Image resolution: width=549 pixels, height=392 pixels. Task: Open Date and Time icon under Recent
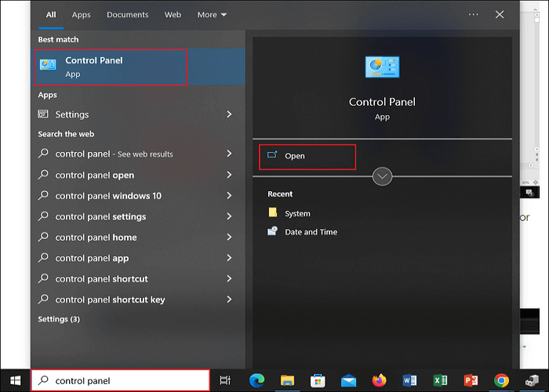[272, 231]
